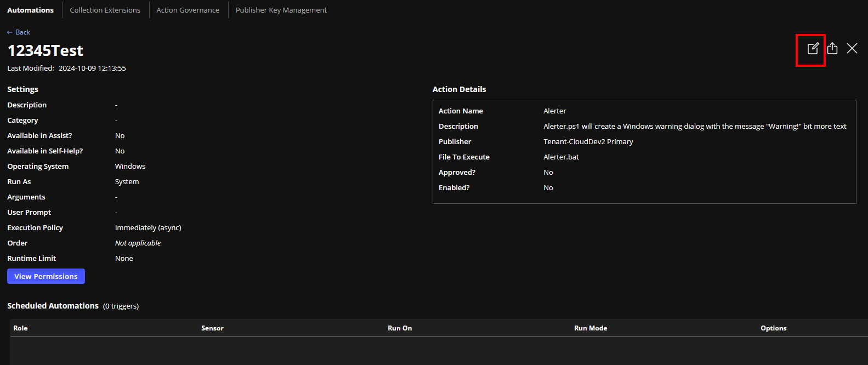The image size is (868, 365).
Task: Open the Publisher Key Management tab
Action: pyautogui.click(x=281, y=10)
